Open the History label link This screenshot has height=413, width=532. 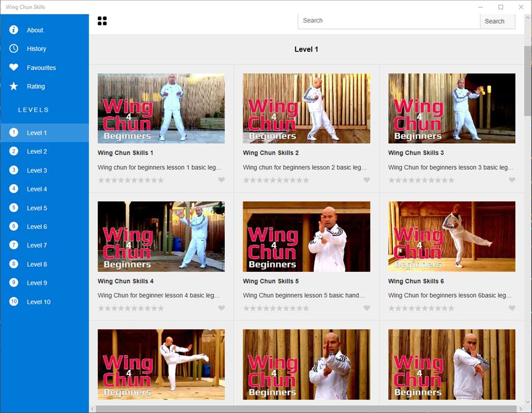(36, 49)
